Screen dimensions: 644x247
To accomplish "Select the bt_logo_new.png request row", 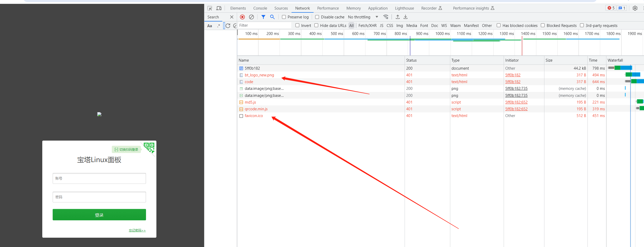I will point(440,75).
